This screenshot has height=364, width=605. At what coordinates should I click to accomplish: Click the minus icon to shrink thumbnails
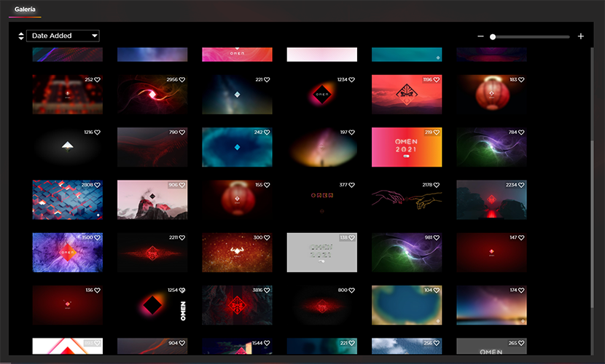click(x=480, y=36)
